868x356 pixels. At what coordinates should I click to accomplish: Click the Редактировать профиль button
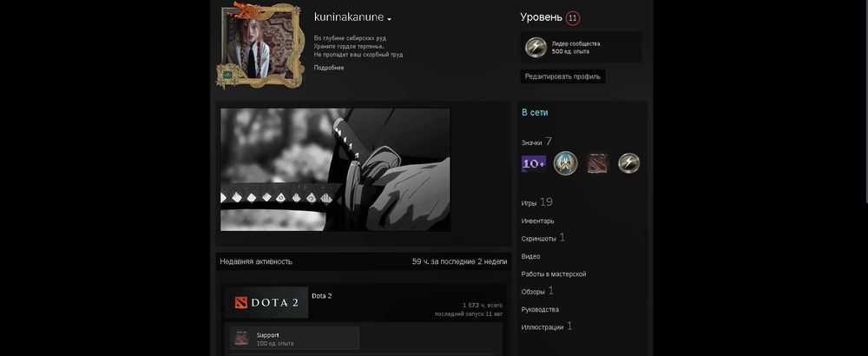coord(562,76)
